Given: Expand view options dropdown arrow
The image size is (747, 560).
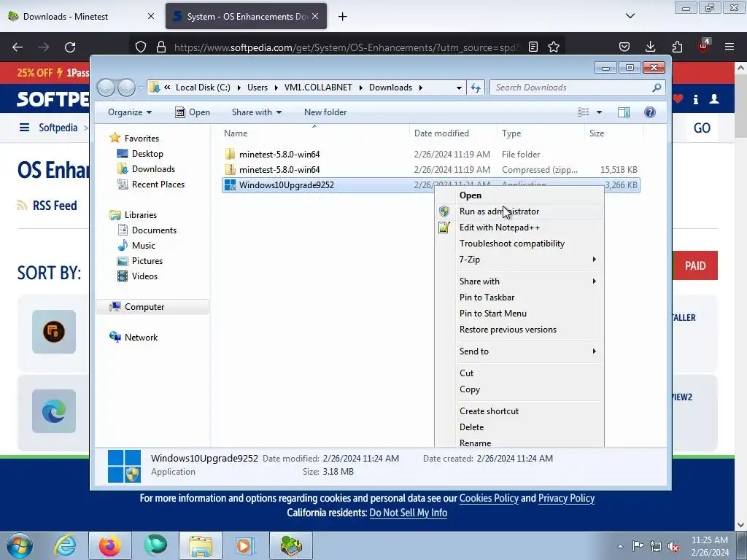Looking at the screenshot, I should point(600,112).
